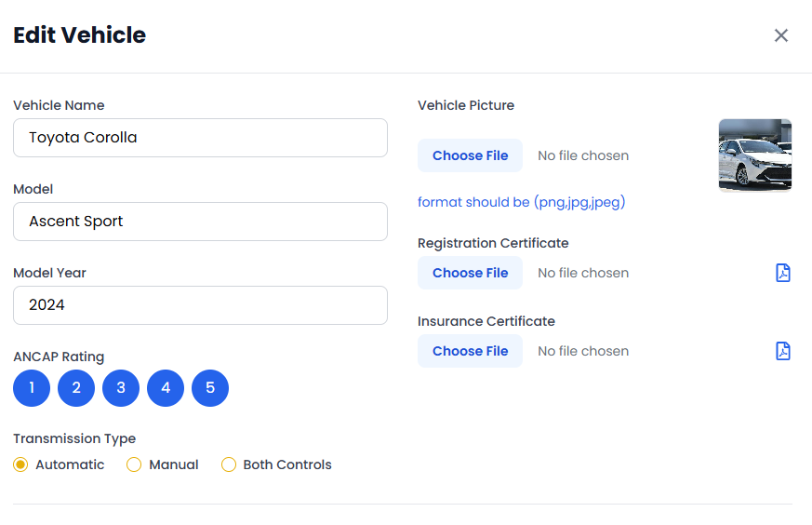Open the Registration Certificate PDF icon
The image size is (812, 525).
pyautogui.click(x=783, y=273)
